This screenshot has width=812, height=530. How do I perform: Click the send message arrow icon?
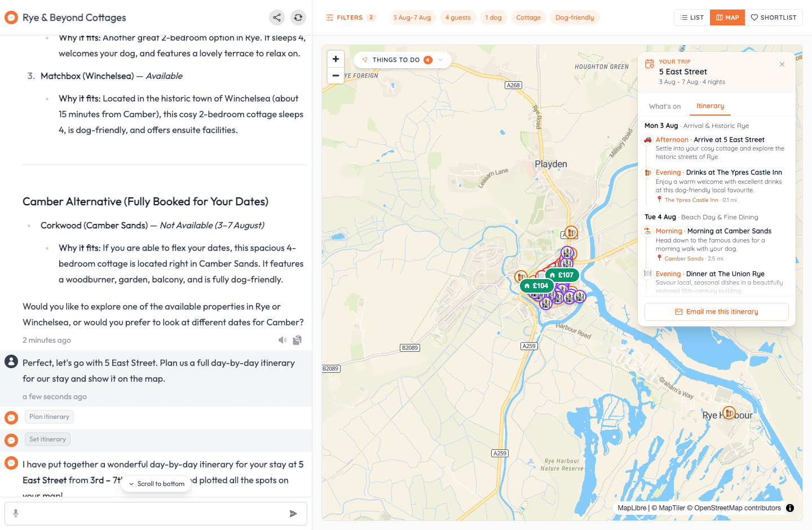point(293,514)
